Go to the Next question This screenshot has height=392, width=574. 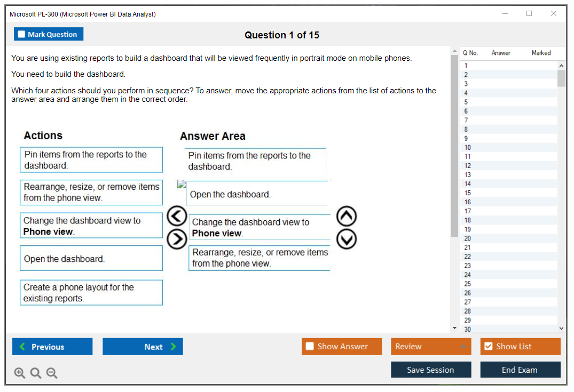click(143, 347)
